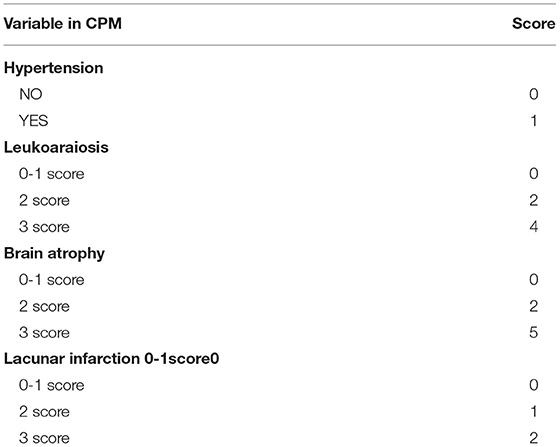Click score value 4 for Leukoaraiosis
The height and width of the screenshot is (447, 560).
click(534, 227)
